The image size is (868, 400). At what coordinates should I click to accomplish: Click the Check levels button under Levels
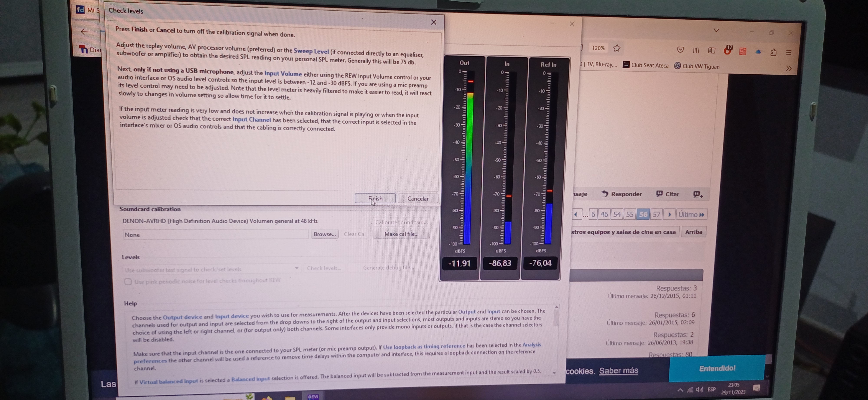[324, 268]
